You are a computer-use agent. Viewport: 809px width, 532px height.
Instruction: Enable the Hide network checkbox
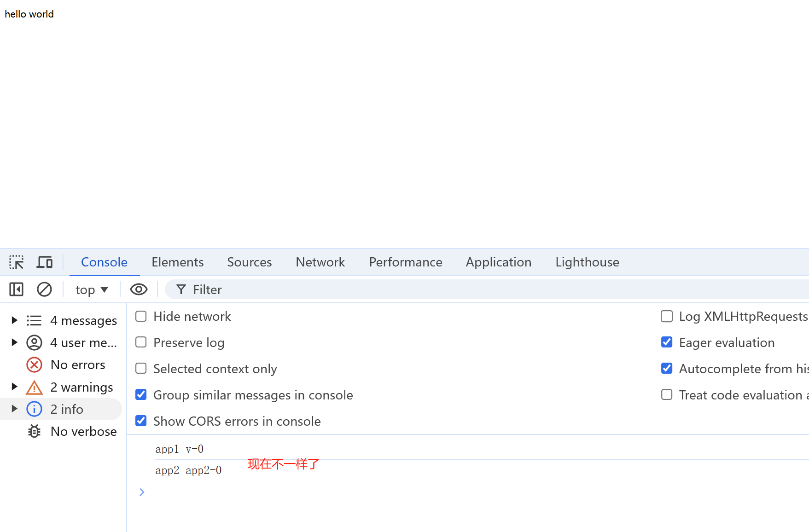[141, 317]
